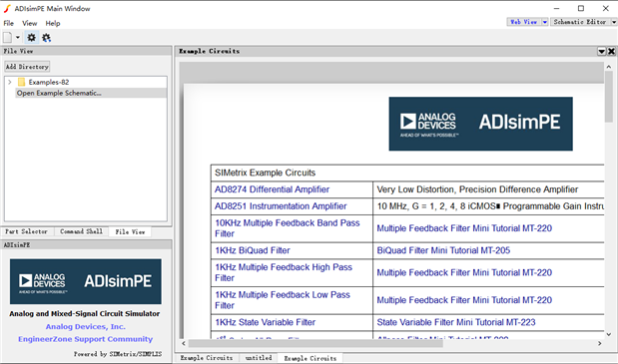618x364 pixels.
Task: Minimize the ADIsimPE main window
Action: click(556, 8)
